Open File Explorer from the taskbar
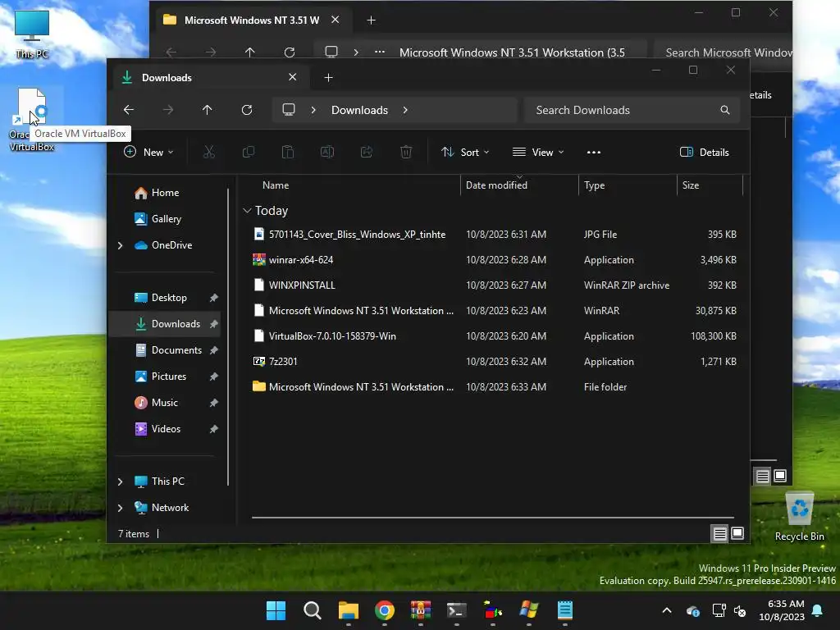The height and width of the screenshot is (630, 840). click(x=348, y=610)
